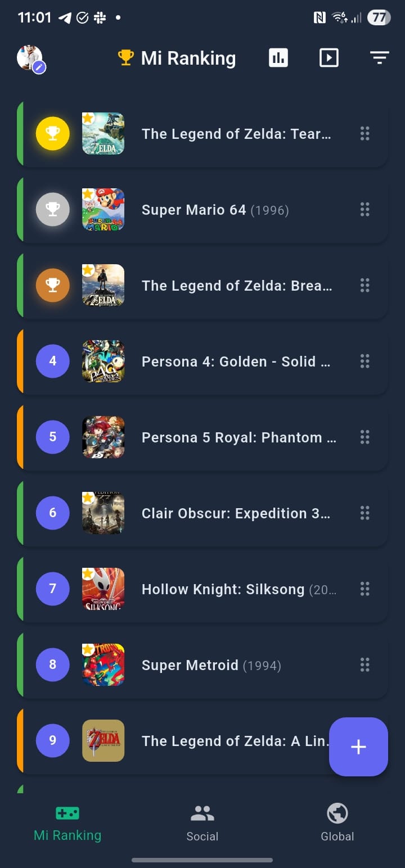This screenshot has width=405, height=868.
Task: Tap the gold trophy badge on Tears of the Kingdom
Action: tap(52, 134)
